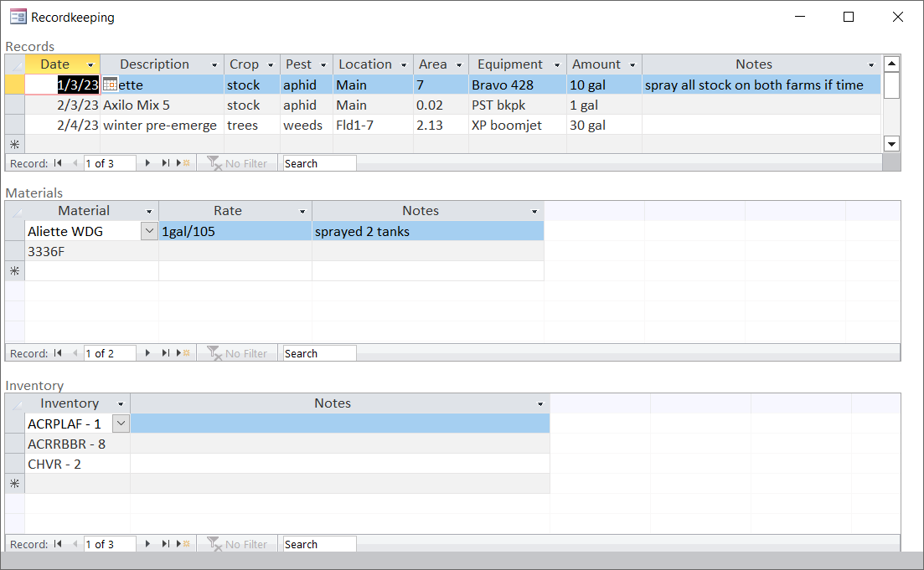Open the ACRPLAF - 1 inventory dropdown
The height and width of the screenshot is (570, 924).
point(121,424)
